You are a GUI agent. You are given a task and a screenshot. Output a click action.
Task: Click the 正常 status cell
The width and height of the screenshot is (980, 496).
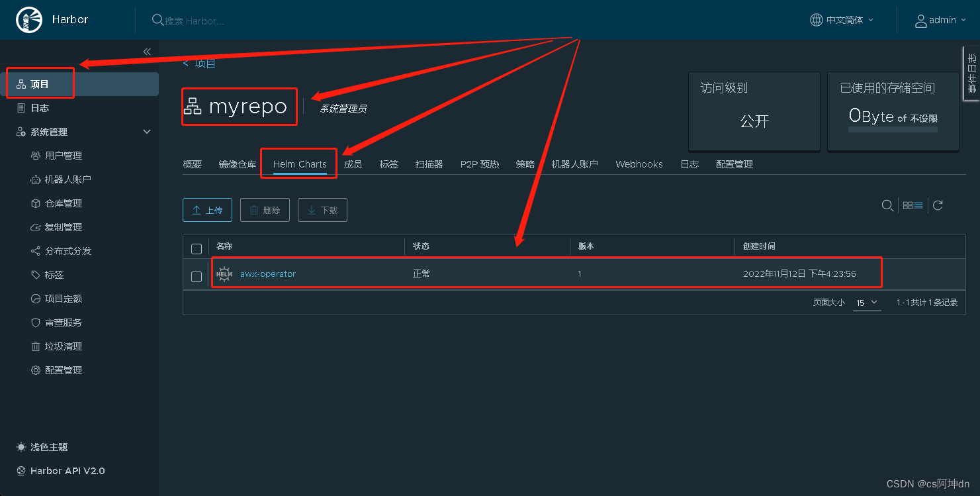coord(421,273)
